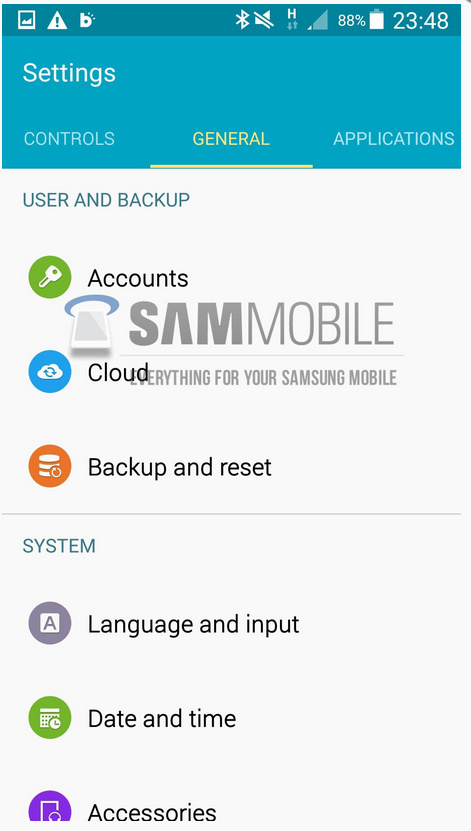Tap the warning triangle notification icon

pyautogui.click(x=57, y=21)
